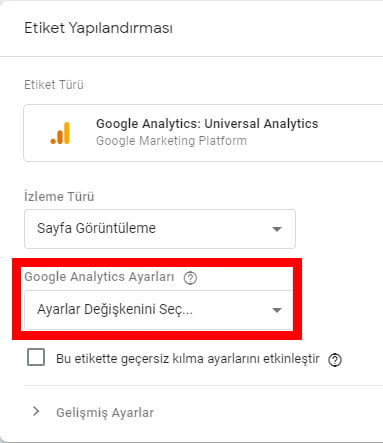
Task: Click the 'Google Analytics: Universal Analytics' title text
Action: point(207,124)
